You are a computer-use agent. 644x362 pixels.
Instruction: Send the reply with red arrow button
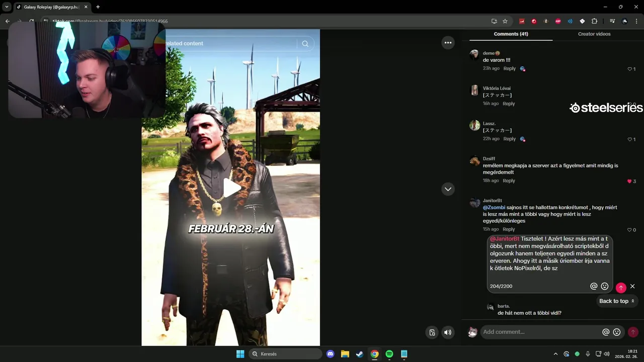(x=621, y=287)
